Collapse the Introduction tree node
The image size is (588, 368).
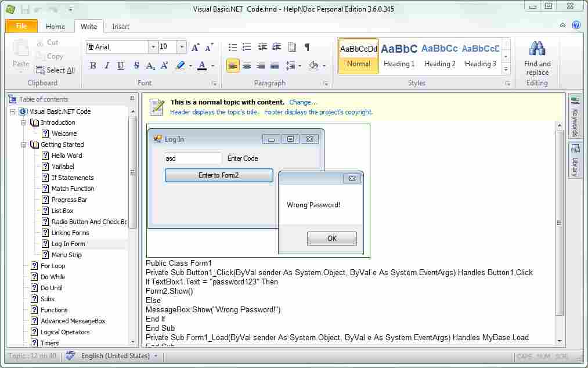pyautogui.click(x=24, y=122)
